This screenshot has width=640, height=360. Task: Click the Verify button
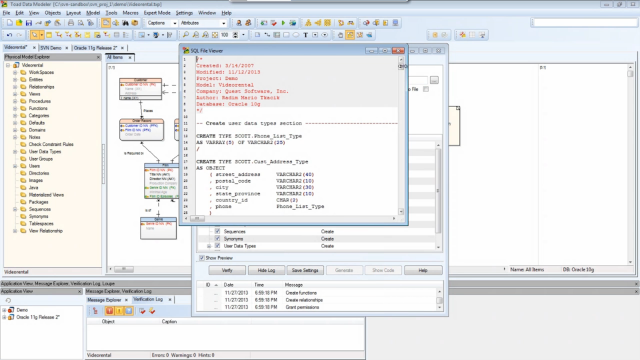click(227, 270)
